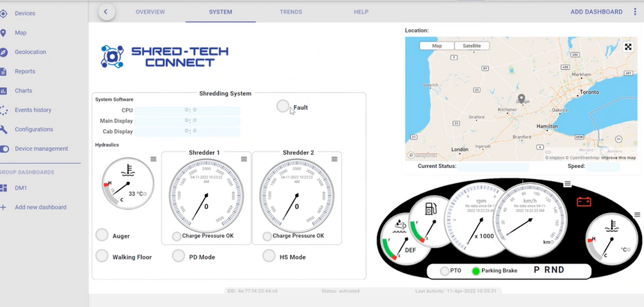Open the Trends tab
This screenshot has width=644, height=307.
pos(291,12)
